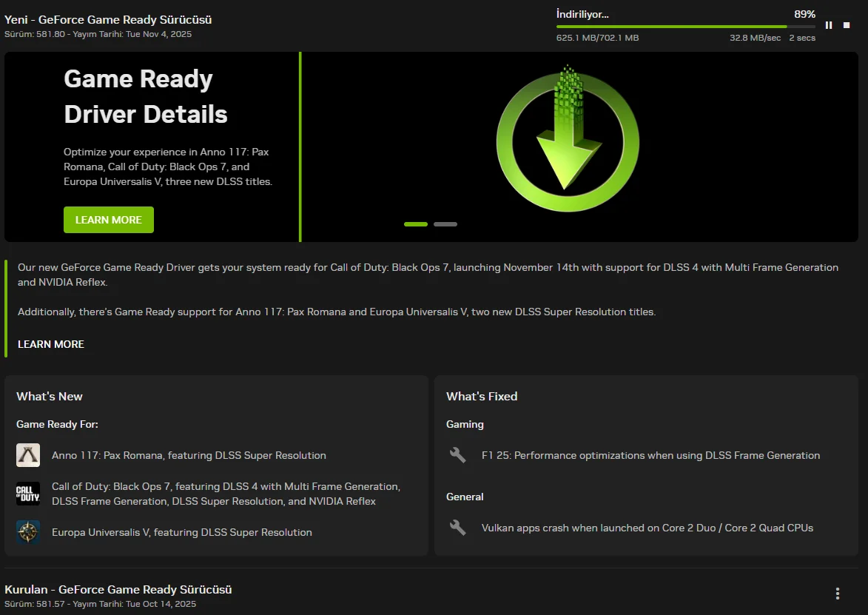Click the green LEARN MORE banner button

pyautogui.click(x=109, y=220)
